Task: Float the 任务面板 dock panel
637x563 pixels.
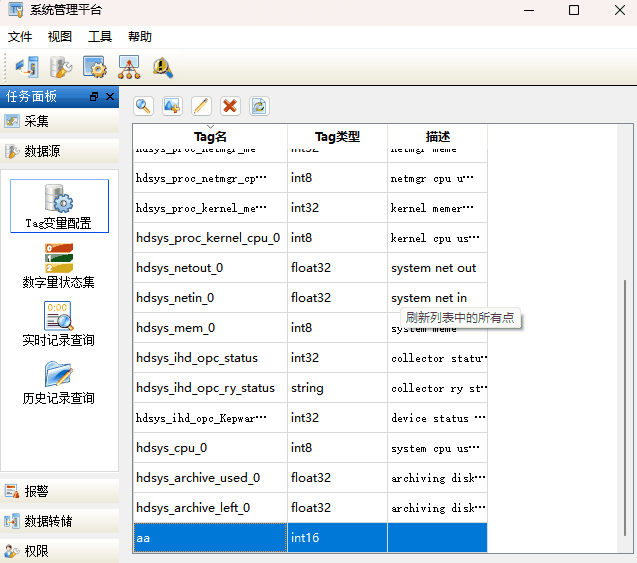Action: [94, 97]
